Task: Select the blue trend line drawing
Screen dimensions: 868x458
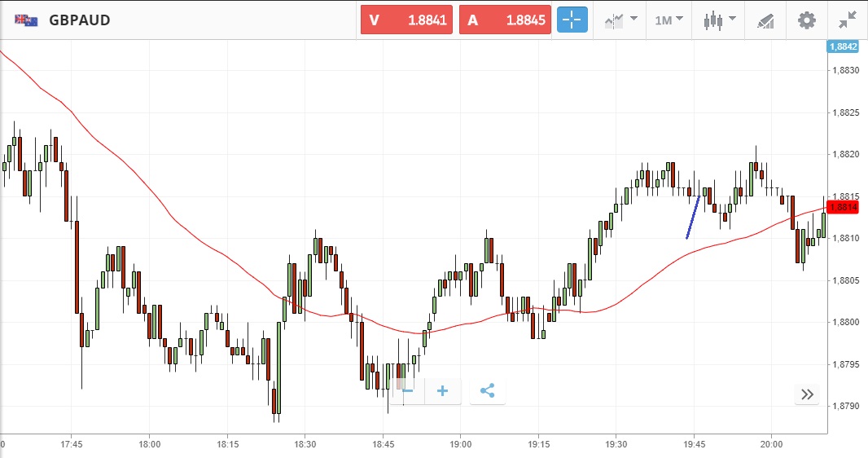Action: [x=694, y=217]
